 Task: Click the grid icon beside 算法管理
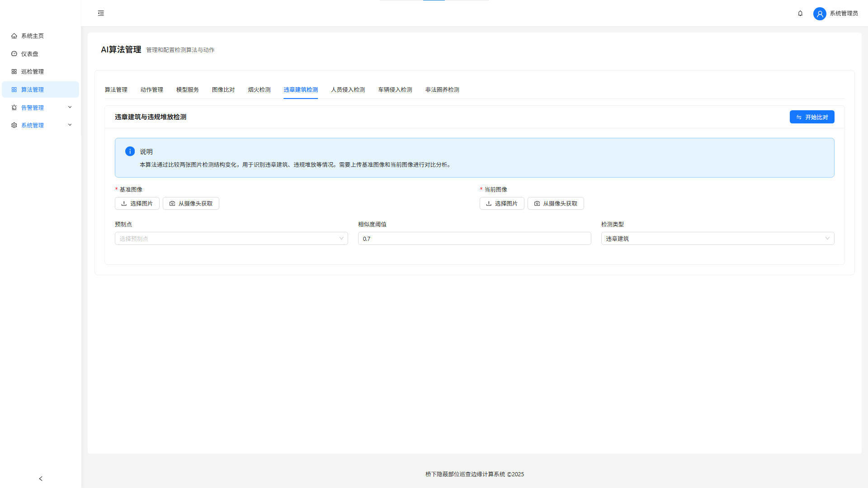click(x=14, y=89)
